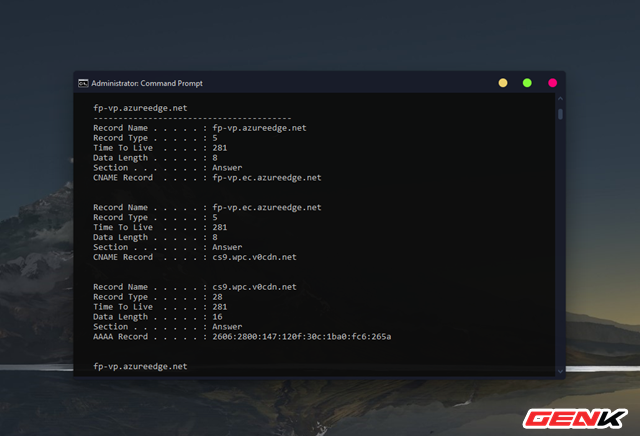640x436 pixels.
Task: Click Record Type value 28
Action: [217, 297]
